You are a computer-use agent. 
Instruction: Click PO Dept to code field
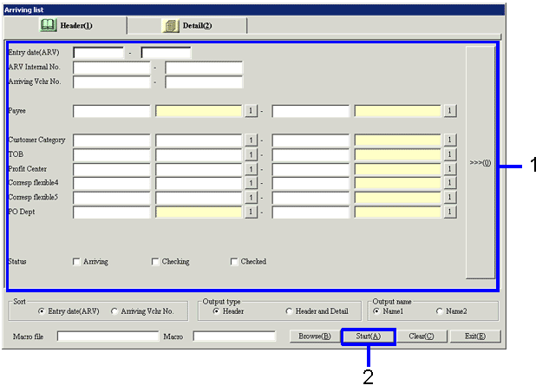point(310,212)
